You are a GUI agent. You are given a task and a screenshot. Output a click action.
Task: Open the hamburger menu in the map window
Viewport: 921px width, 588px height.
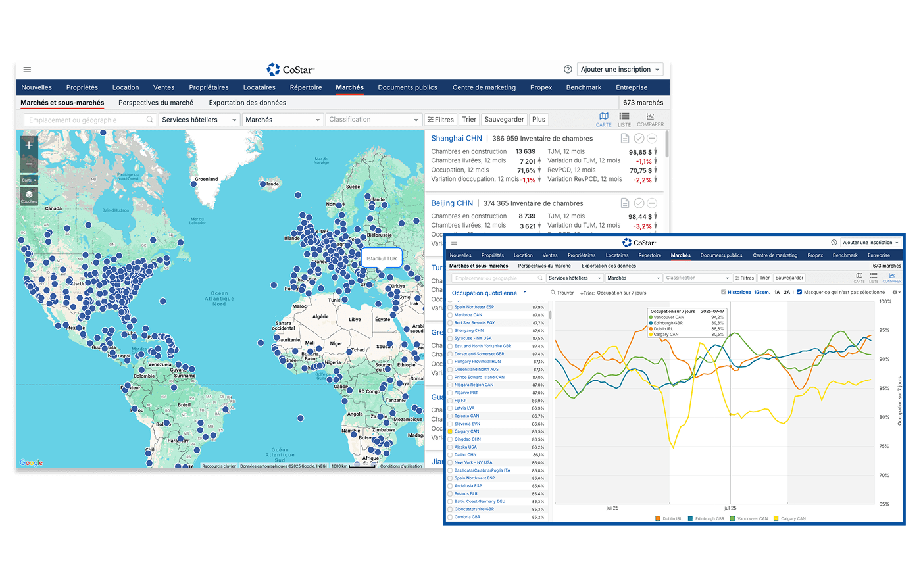(x=27, y=70)
